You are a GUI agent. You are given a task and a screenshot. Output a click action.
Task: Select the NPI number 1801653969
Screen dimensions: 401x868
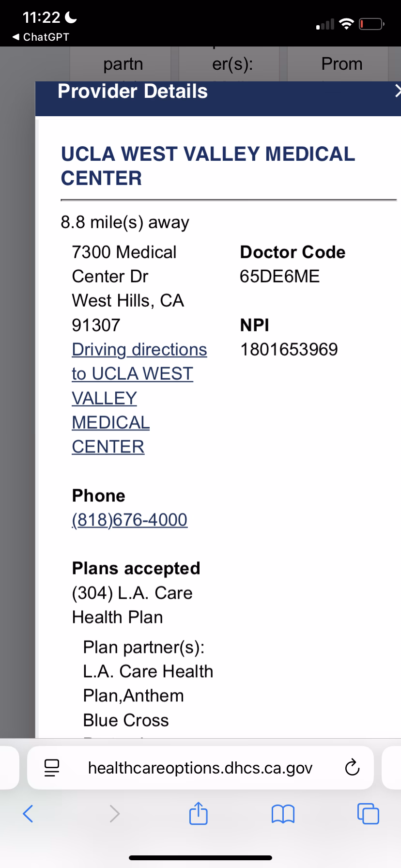(289, 349)
